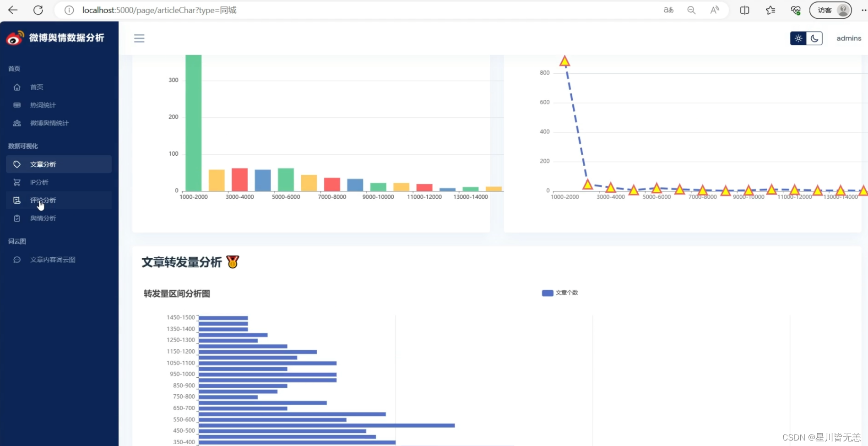Open the browser settings ellipsis menu
This screenshot has height=446, width=868.
tap(863, 10)
